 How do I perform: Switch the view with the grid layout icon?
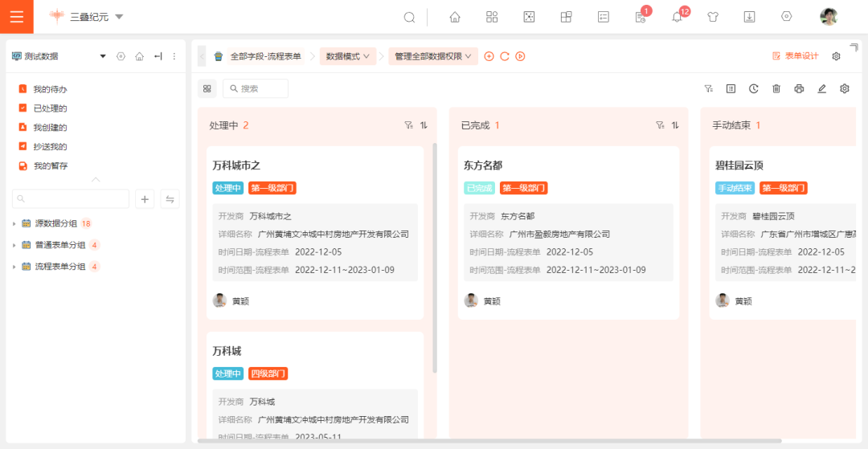(x=207, y=88)
